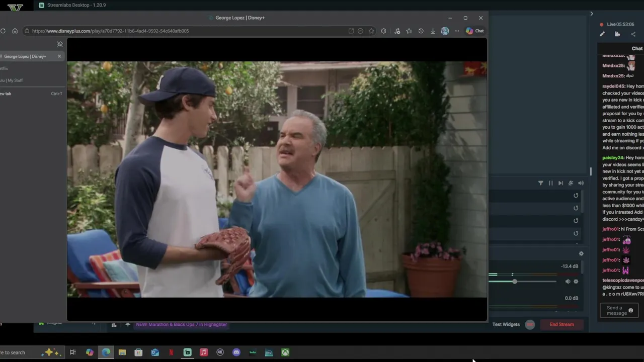Select the Chat tab in Streamlabs
This screenshot has height=362, width=644.
pos(637,49)
